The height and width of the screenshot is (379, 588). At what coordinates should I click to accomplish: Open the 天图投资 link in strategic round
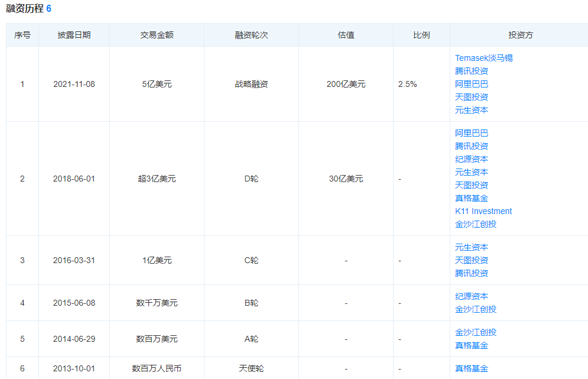470,96
